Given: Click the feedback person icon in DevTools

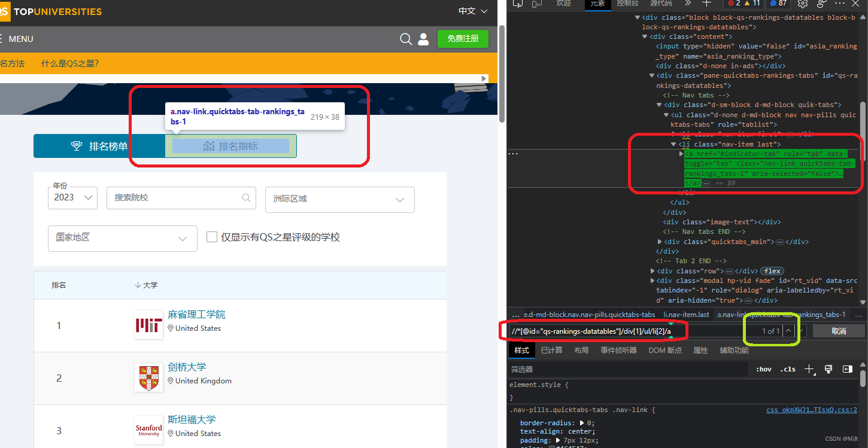Looking at the screenshot, I should (823, 3).
